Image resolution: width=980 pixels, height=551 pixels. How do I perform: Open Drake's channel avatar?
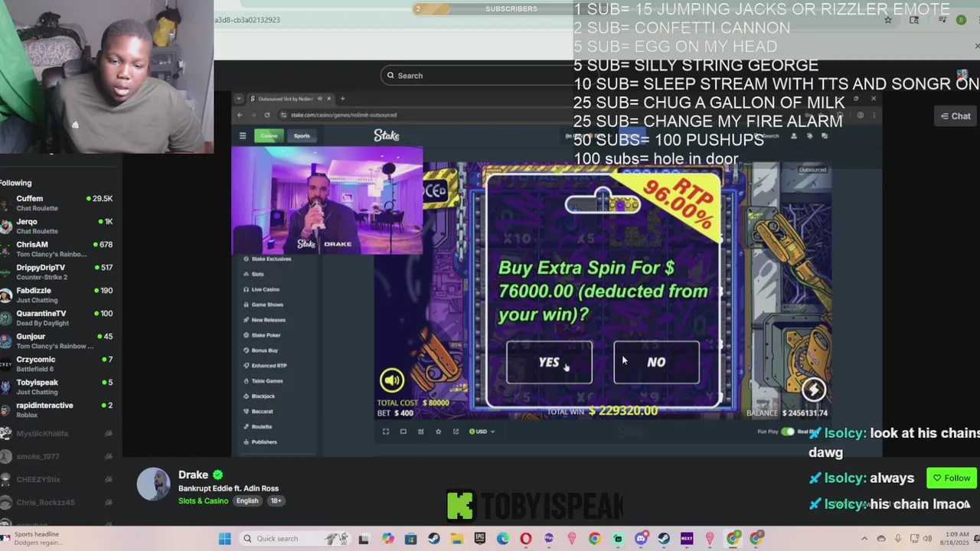(x=153, y=484)
